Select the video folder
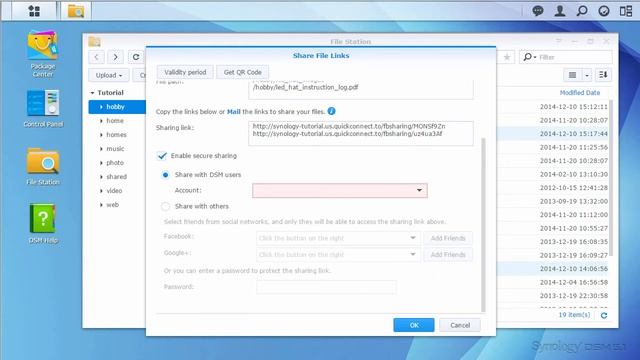Viewport: 640px width, 360px height. tap(114, 191)
